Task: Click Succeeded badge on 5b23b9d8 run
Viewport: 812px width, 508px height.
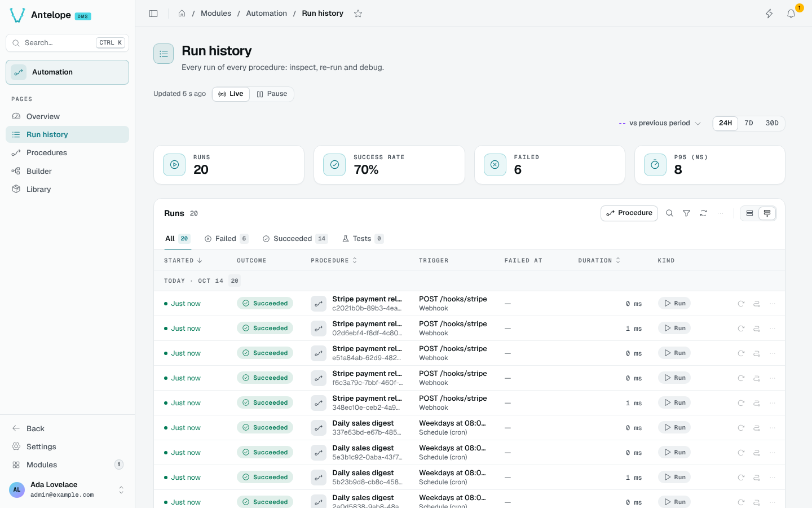Action: (265, 478)
